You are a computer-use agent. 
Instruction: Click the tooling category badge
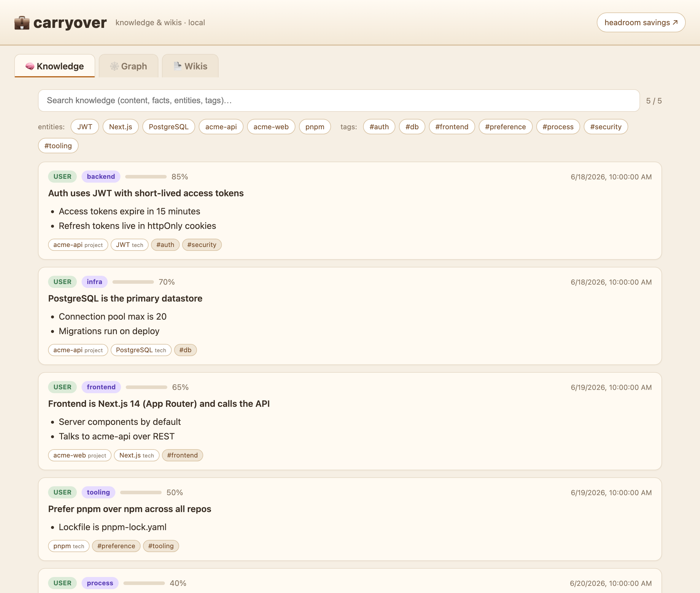click(98, 492)
